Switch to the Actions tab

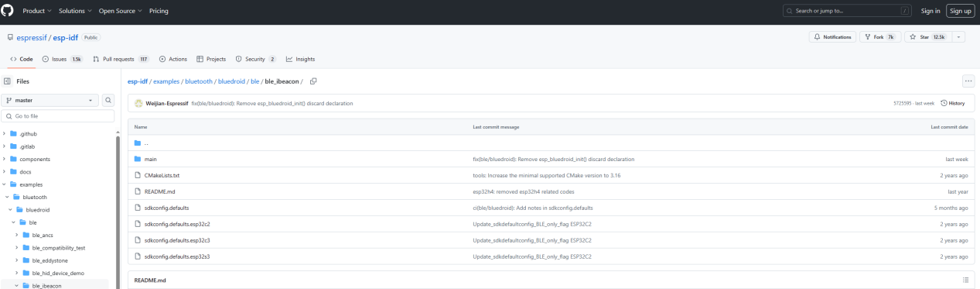[173, 59]
